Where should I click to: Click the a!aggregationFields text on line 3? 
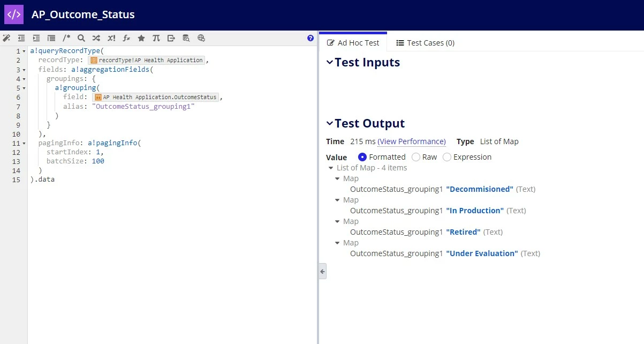click(110, 70)
